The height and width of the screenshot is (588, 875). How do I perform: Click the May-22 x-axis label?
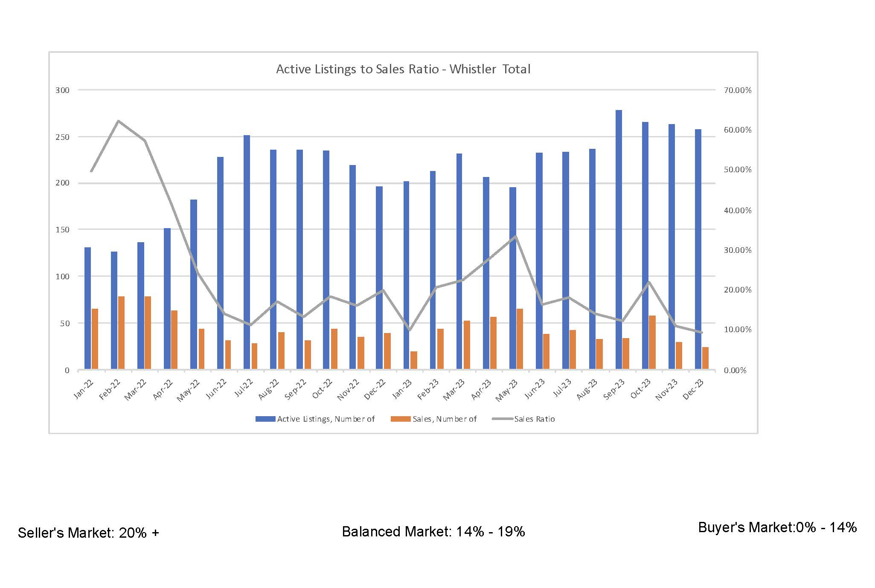click(x=189, y=390)
